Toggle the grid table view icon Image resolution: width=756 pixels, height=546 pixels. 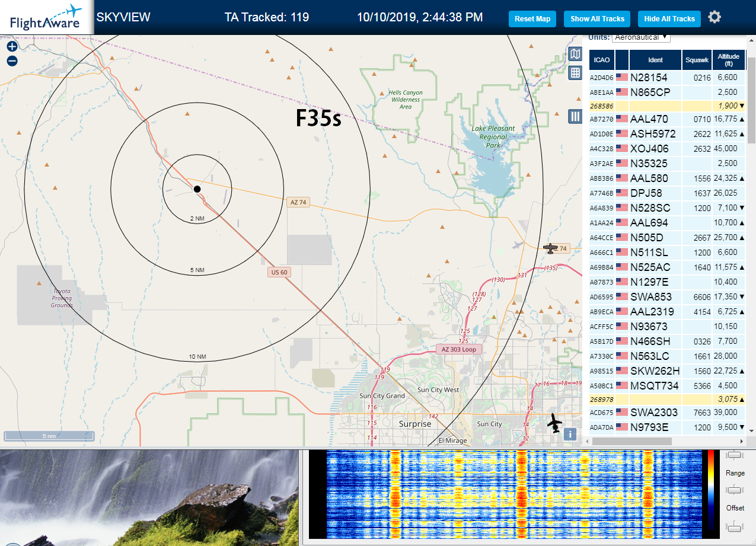coord(575,73)
